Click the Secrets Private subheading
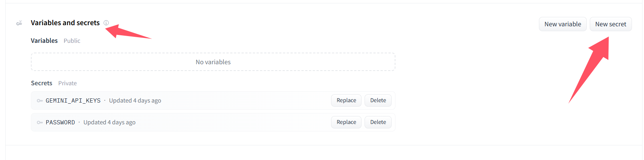This screenshot has width=644, height=160. click(54, 83)
